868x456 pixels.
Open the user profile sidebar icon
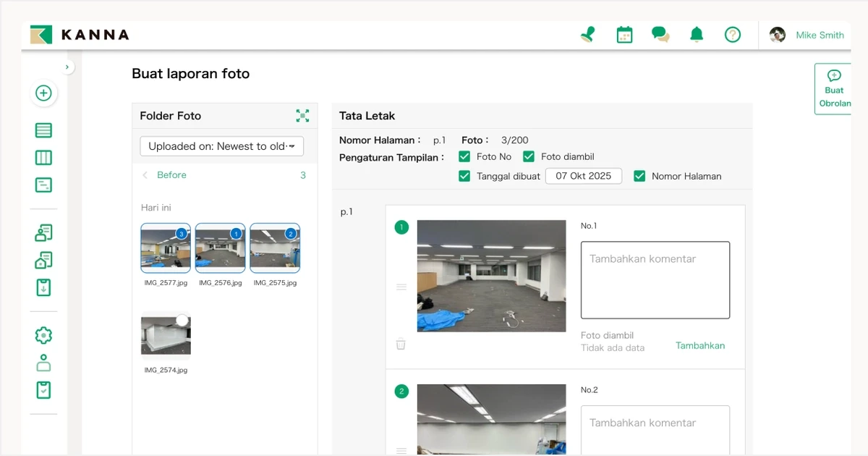[43, 363]
